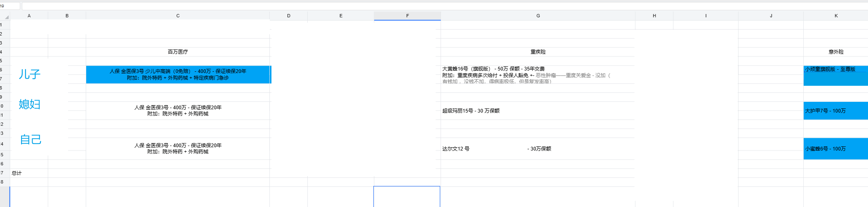This screenshot has height=207, width=868.
Task: Select column H header
Action: point(654,16)
